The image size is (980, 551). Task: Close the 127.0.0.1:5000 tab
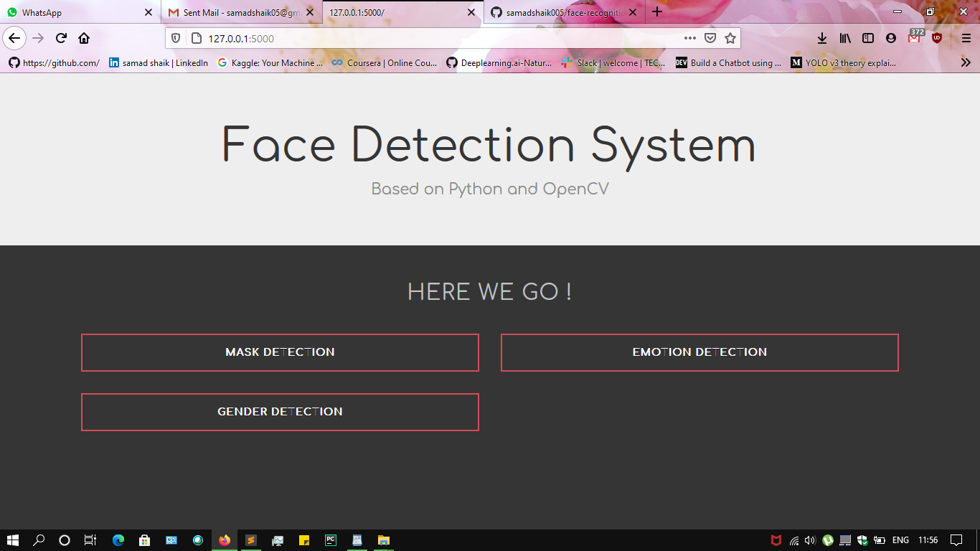pos(471,12)
